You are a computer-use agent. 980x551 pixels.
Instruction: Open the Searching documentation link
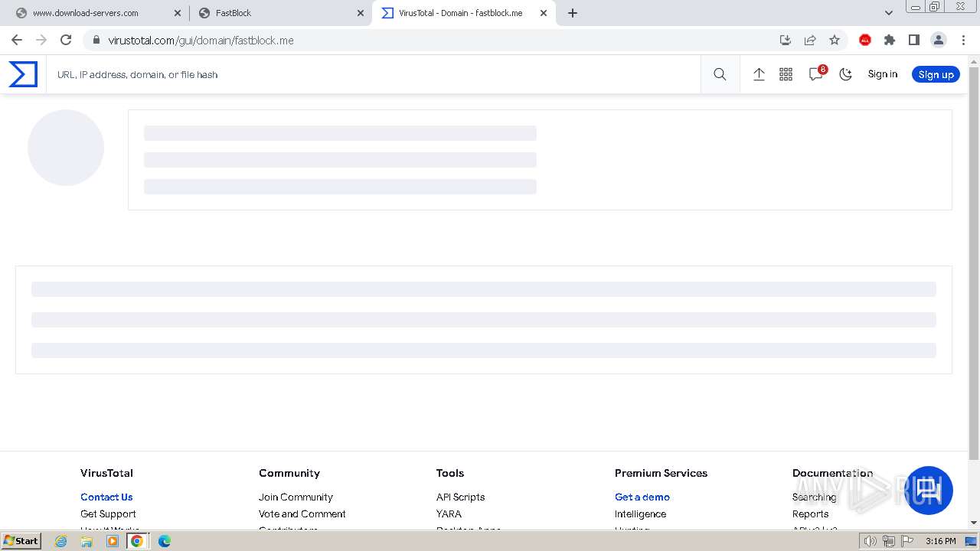coord(814,497)
